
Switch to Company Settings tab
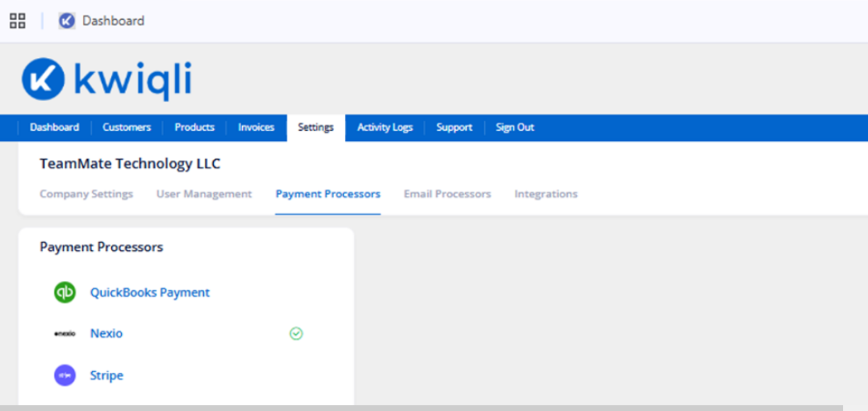(x=86, y=194)
